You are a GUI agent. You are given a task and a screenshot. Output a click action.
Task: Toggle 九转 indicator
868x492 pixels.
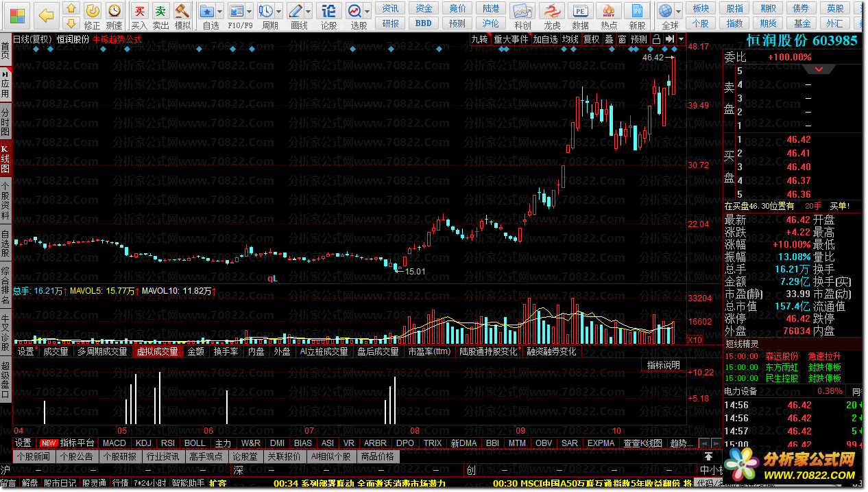[x=479, y=39]
